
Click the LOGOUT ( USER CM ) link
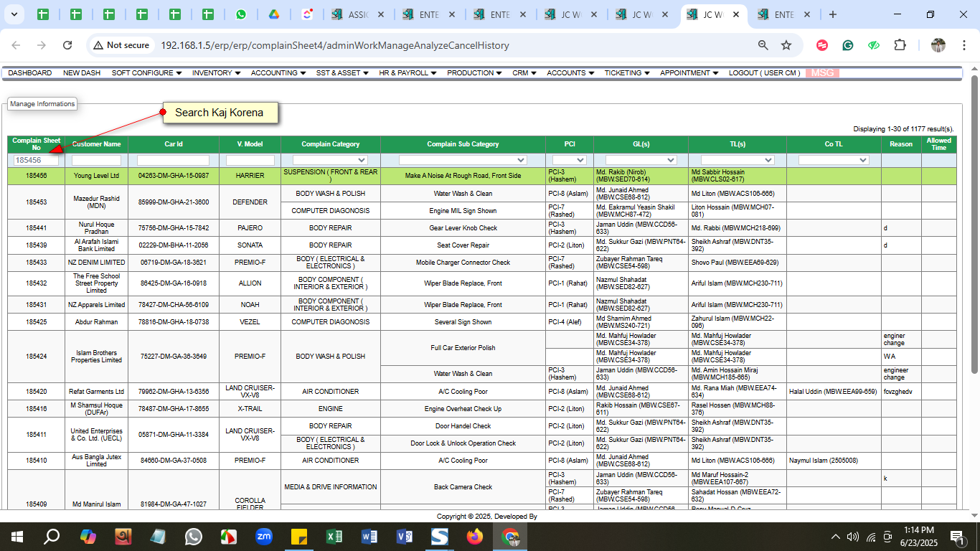(x=764, y=73)
